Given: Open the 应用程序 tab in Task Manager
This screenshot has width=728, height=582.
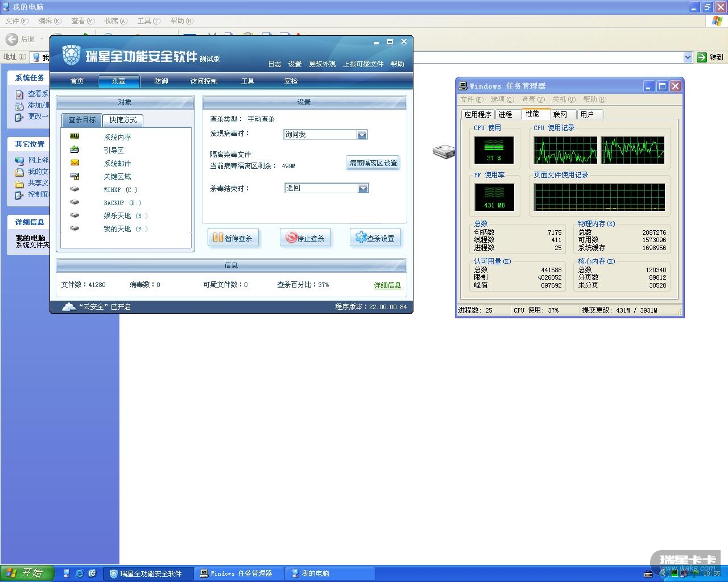Looking at the screenshot, I should point(478,114).
